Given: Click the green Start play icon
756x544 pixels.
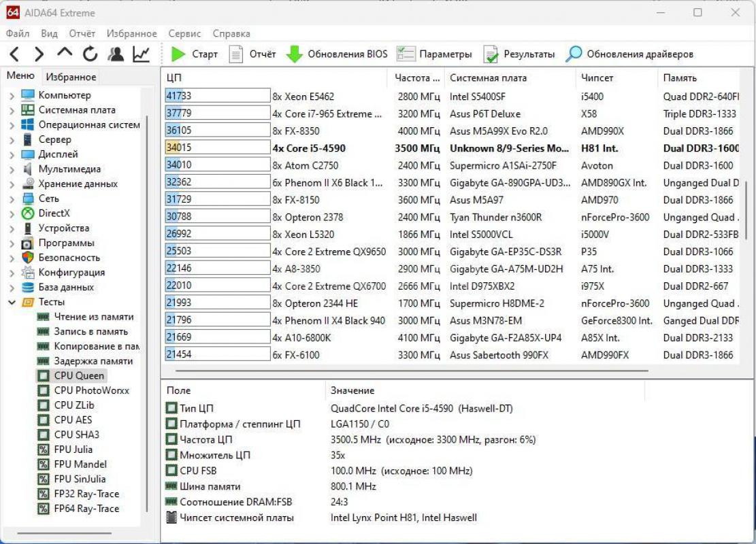Looking at the screenshot, I should (x=179, y=54).
